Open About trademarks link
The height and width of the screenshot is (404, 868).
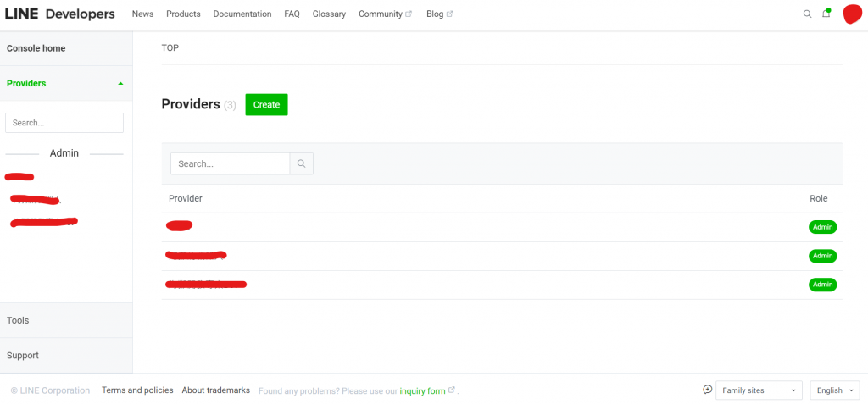tap(216, 390)
